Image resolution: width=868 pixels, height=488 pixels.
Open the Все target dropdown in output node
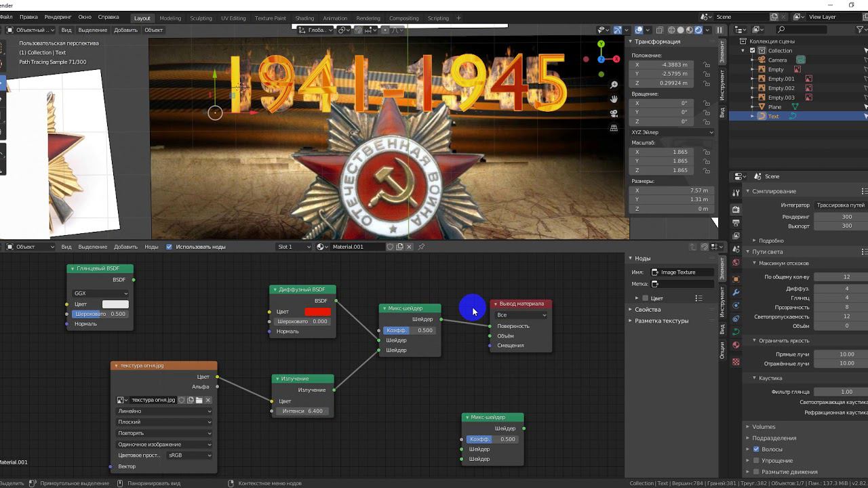coord(521,315)
